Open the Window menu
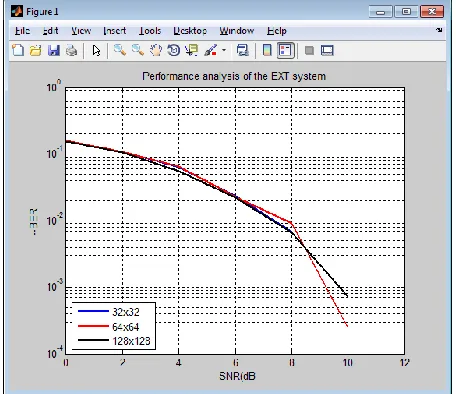This screenshot has height=394, width=456. coord(237,31)
